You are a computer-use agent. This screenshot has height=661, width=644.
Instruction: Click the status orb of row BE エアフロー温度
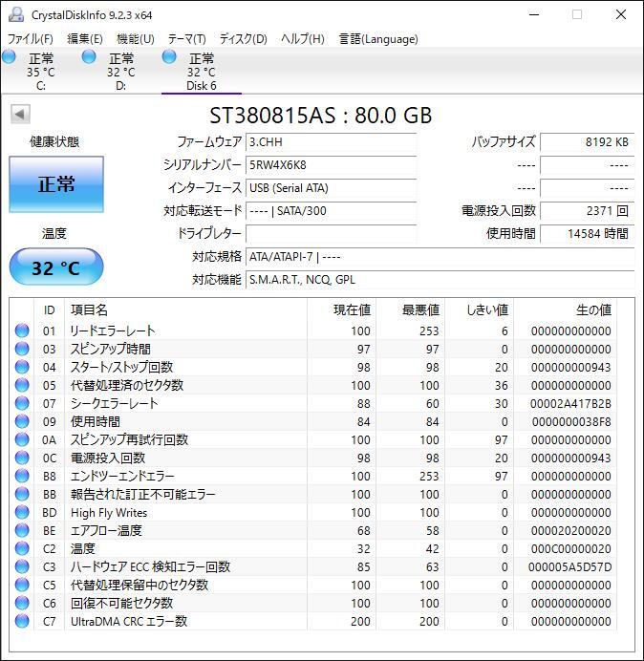[x=22, y=530]
